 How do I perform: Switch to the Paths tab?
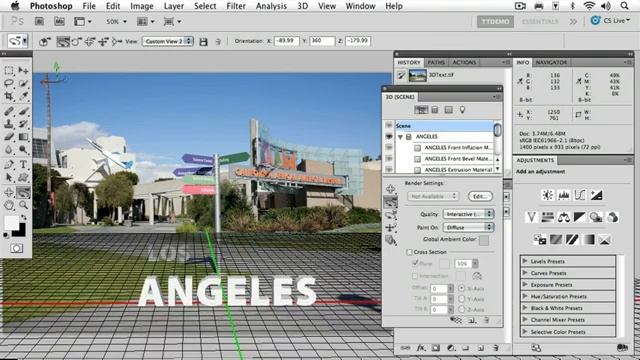coord(436,62)
